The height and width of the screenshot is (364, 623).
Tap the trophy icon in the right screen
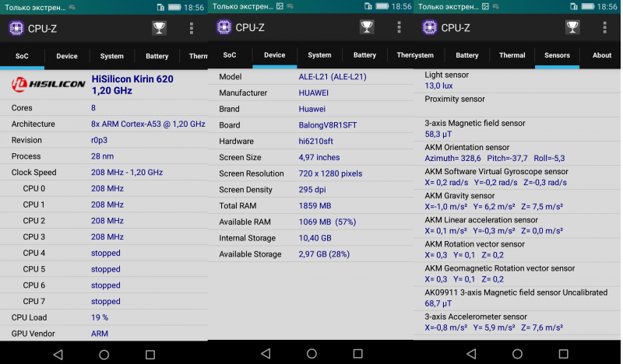572,27
